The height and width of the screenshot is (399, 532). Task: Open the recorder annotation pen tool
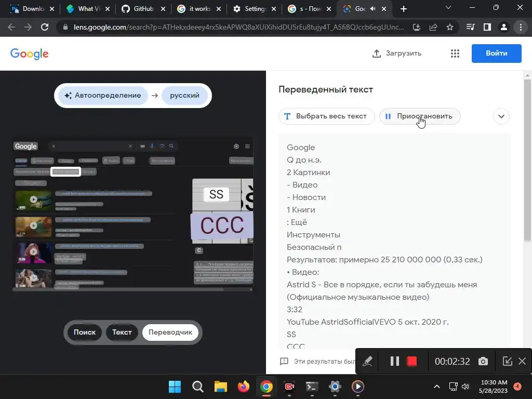(367, 361)
